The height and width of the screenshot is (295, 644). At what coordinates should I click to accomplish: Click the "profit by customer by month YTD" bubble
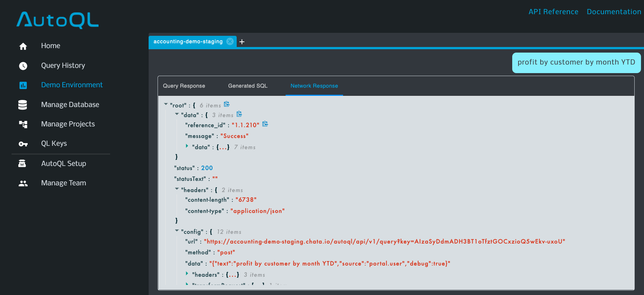[576, 63]
